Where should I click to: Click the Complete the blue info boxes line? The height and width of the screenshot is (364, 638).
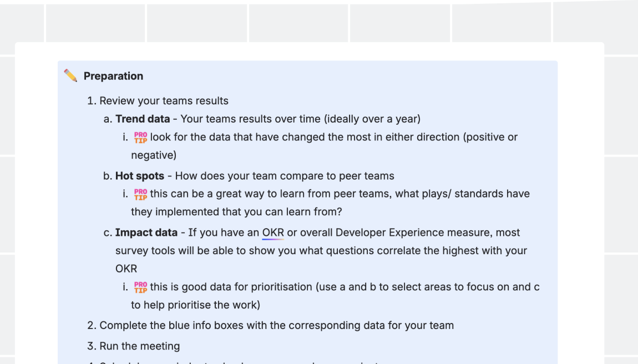click(276, 325)
